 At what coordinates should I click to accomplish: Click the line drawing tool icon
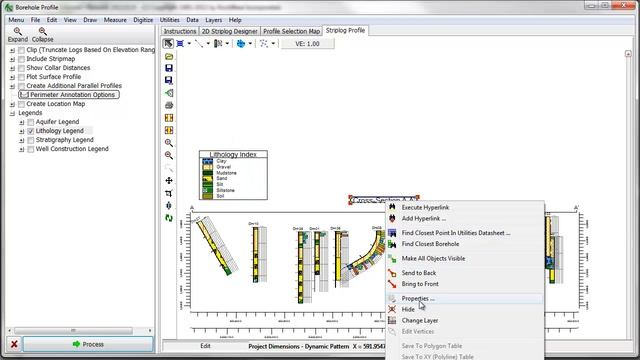pos(199,43)
